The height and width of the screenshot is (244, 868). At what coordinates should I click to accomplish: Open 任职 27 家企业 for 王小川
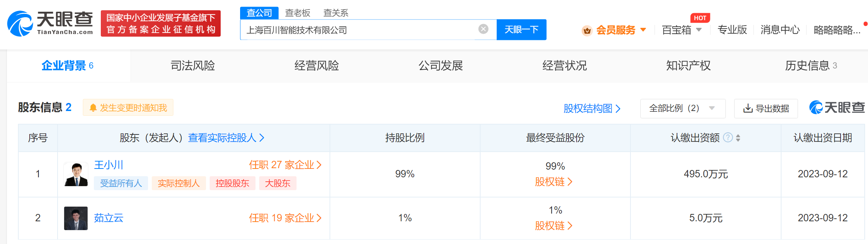coord(285,165)
